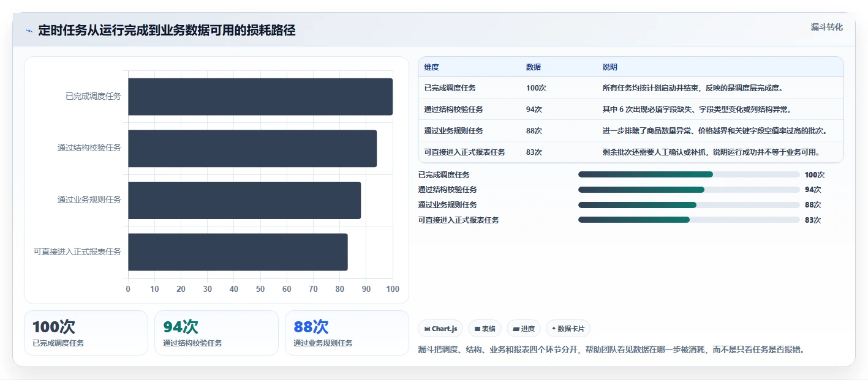Click the x-axis tick labeled 50
The height and width of the screenshot is (380, 868).
tap(260, 289)
